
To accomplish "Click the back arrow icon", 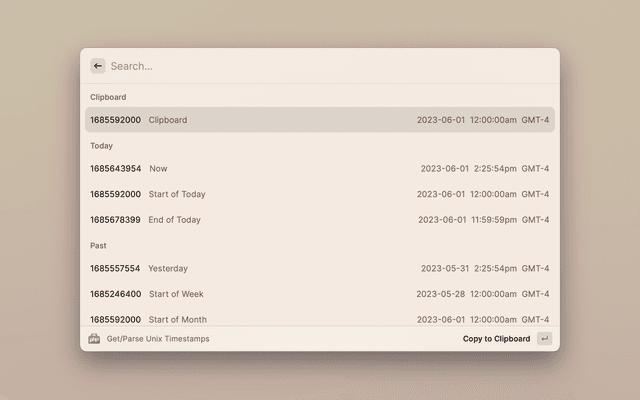I will pyautogui.click(x=98, y=66).
